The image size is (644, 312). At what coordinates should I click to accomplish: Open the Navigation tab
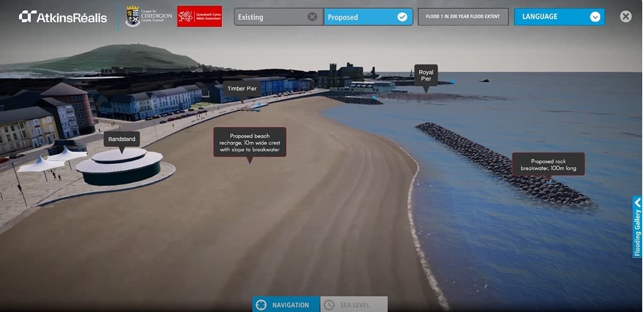286,305
